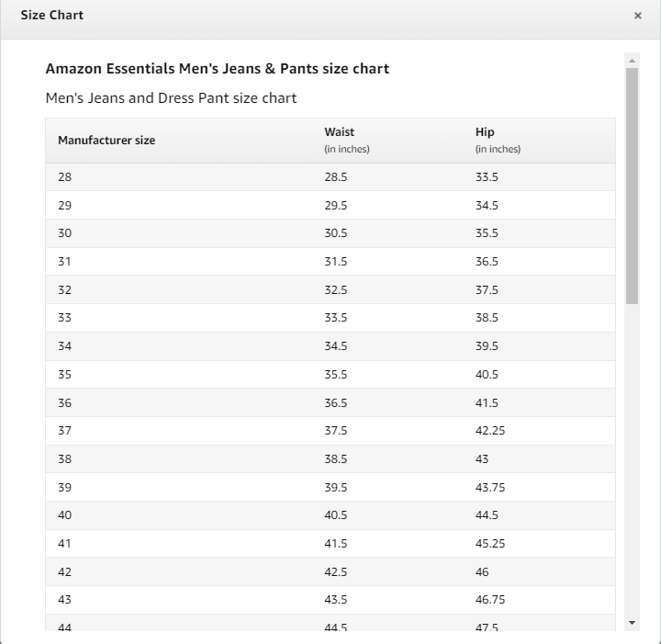
Task: Click the scrollbar down arrow
Action: click(x=632, y=623)
